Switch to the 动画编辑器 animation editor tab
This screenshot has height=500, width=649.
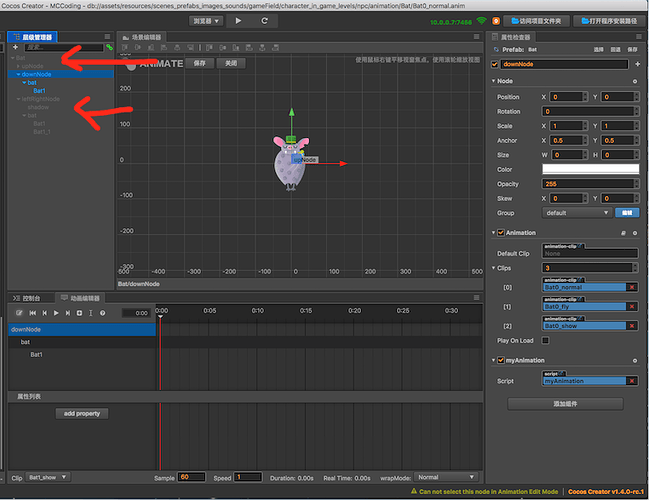point(80,298)
